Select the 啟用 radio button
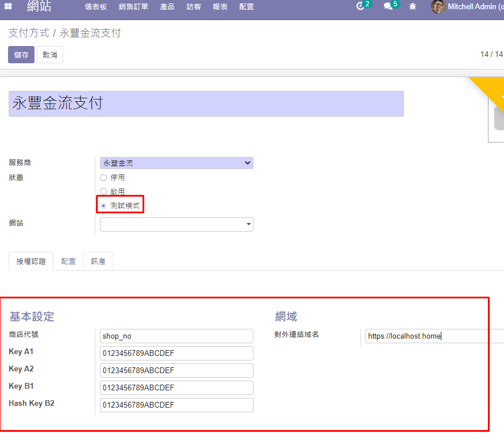 pos(103,191)
